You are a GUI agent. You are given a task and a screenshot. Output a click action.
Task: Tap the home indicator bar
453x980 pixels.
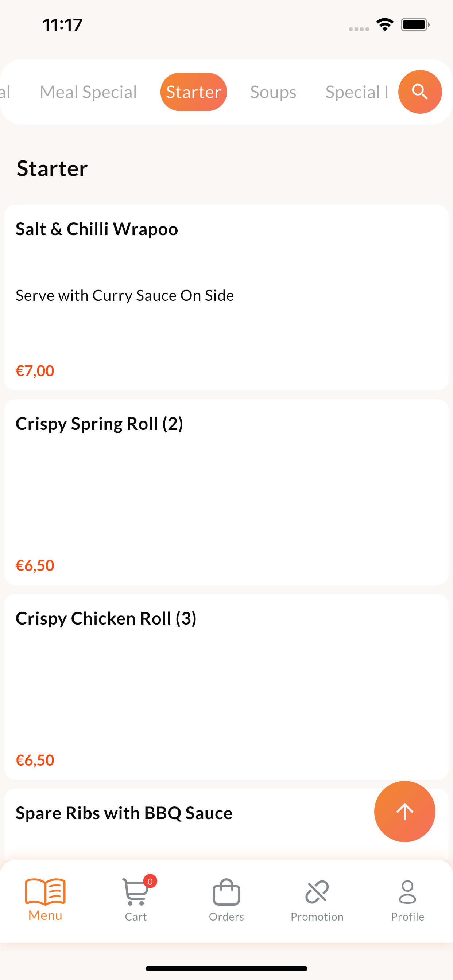coord(226,968)
